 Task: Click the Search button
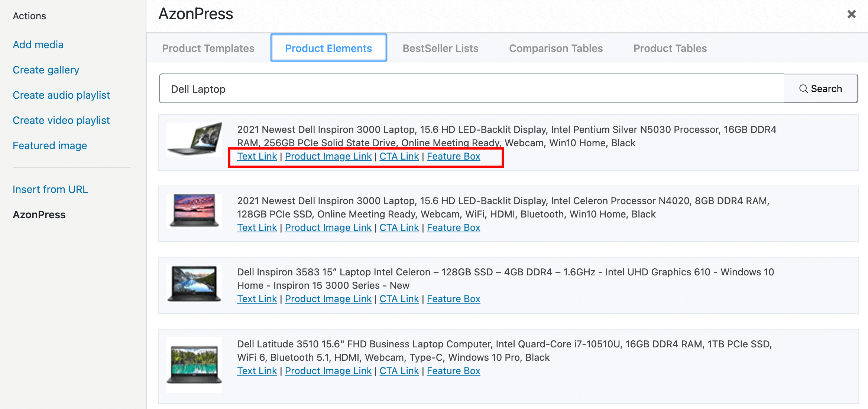pyautogui.click(x=820, y=88)
